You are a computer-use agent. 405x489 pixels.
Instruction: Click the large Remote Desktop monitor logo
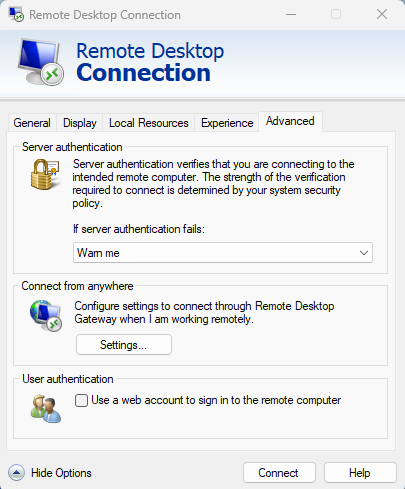[x=41, y=62]
